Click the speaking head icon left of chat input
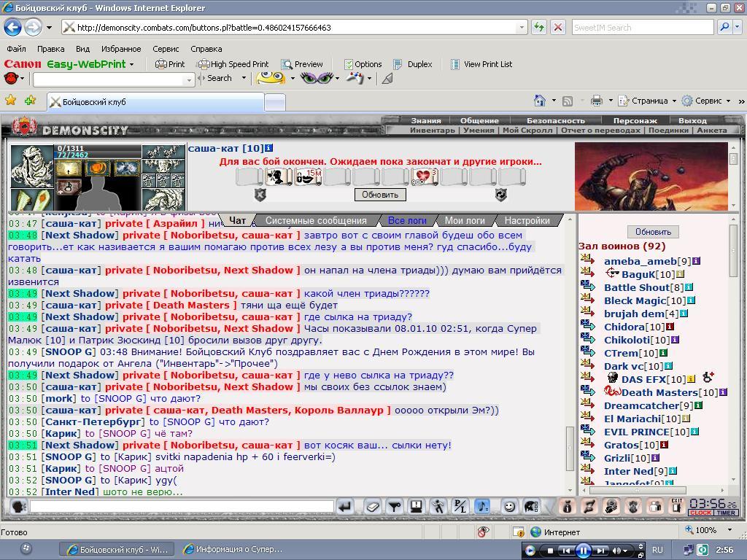 tap(18, 507)
